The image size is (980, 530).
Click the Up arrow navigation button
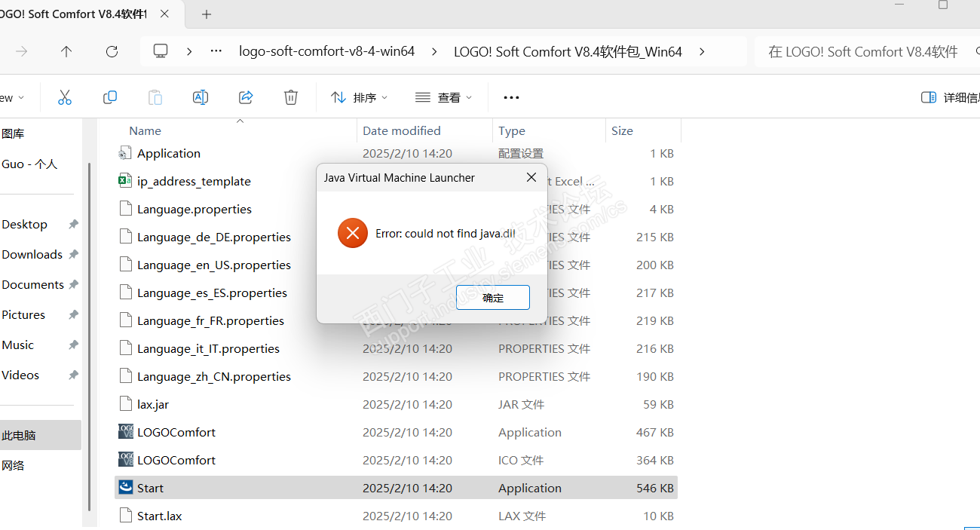click(x=66, y=51)
